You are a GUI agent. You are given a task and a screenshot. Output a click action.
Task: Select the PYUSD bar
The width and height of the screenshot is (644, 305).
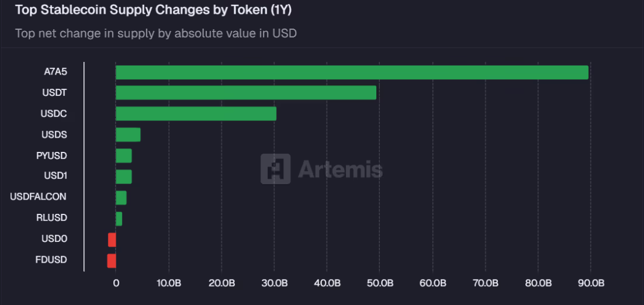123,156
